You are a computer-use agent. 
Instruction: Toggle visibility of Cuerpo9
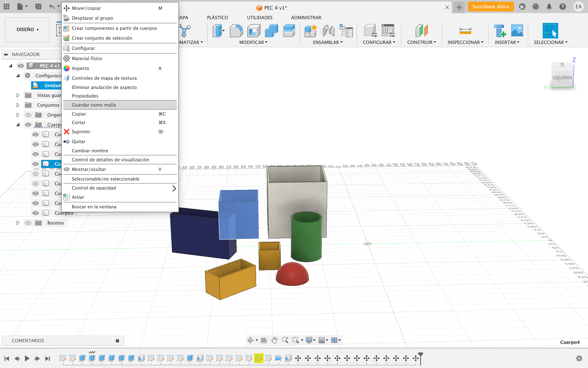pos(36,213)
